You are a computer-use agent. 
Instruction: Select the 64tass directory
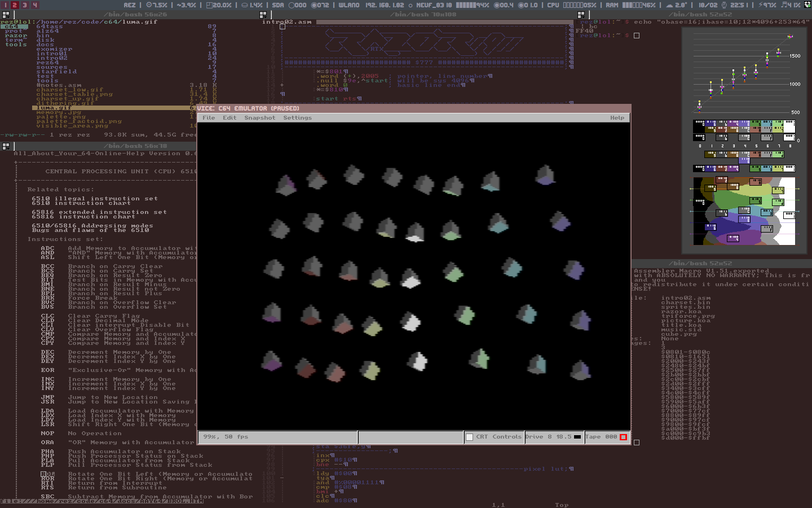point(50,27)
